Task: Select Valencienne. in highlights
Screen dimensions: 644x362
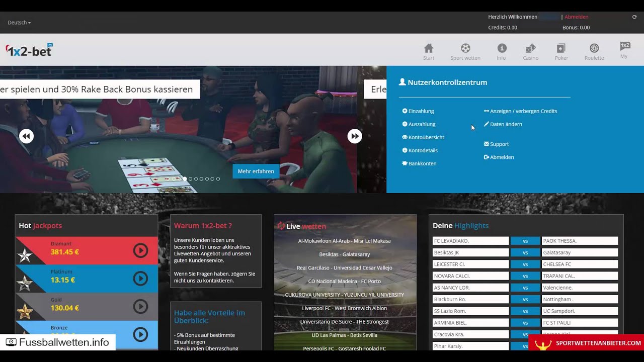Action: [580, 288]
